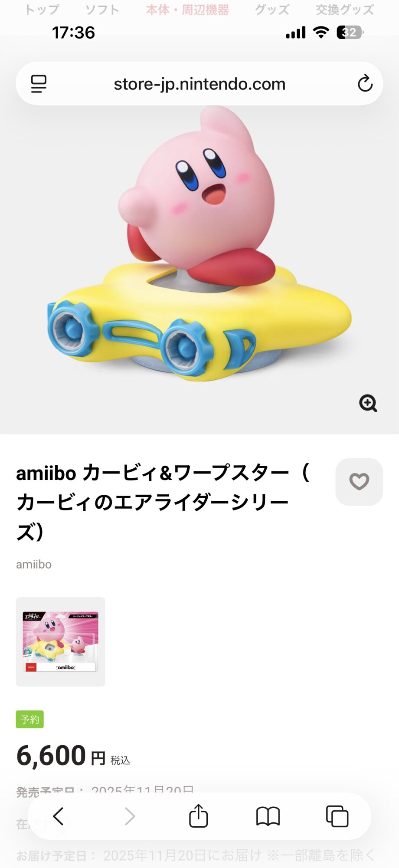399x868 pixels.
Task: Show open tabs with the tabs icon
Action: (x=337, y=816)
